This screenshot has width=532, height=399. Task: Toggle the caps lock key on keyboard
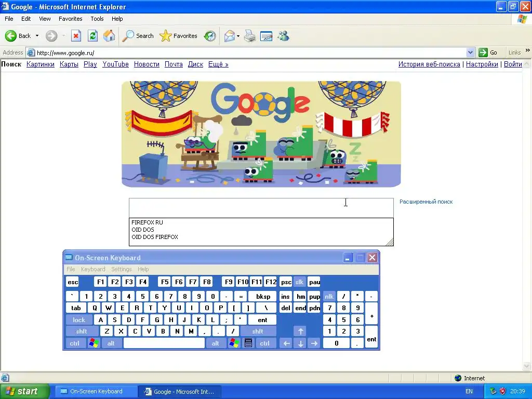click(x=79, y=320)
